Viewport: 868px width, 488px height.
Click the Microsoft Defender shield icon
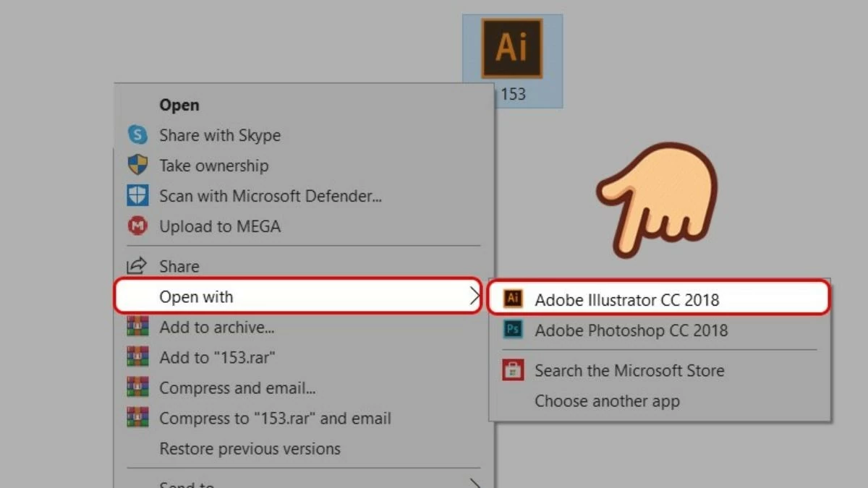pos(137,196)
